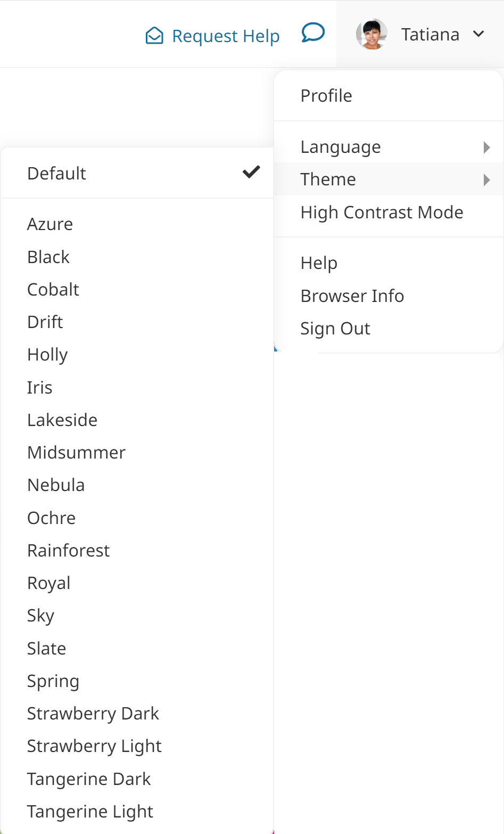Click the Request Help link

[x=225, y=35]
